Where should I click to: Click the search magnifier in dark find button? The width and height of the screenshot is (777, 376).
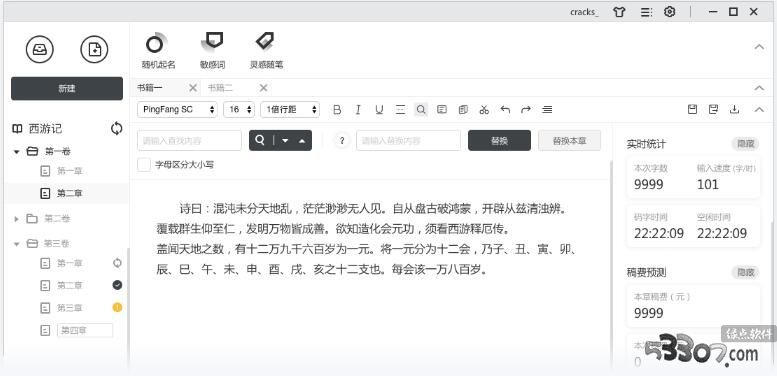coord(260,141)
